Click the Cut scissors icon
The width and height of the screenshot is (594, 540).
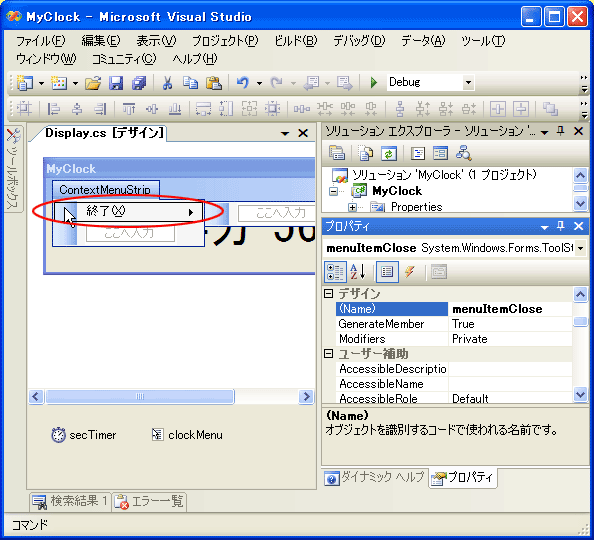coord(167,83)
